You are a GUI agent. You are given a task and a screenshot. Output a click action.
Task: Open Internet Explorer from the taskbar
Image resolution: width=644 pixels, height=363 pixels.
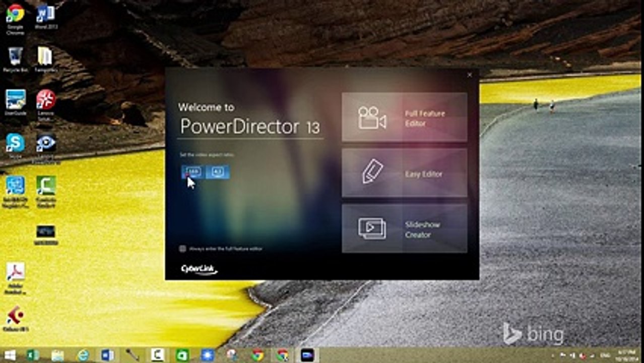point(83,355)
